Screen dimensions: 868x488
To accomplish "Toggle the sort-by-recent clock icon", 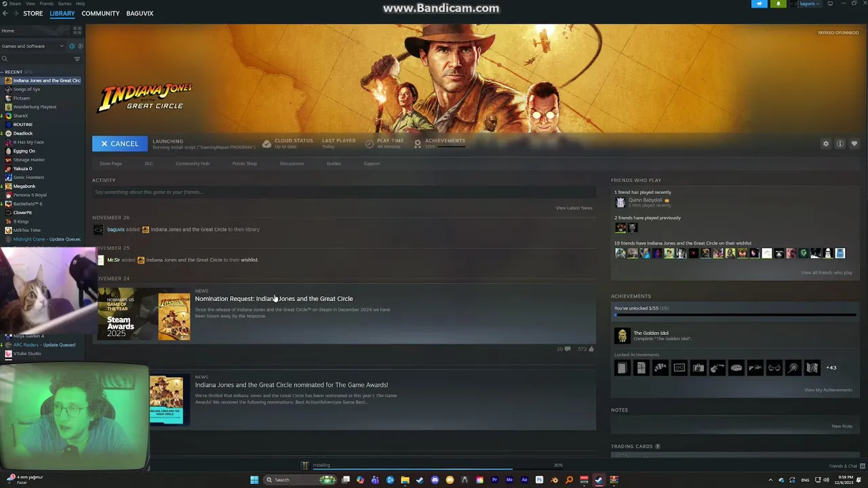I will (72, 46).
